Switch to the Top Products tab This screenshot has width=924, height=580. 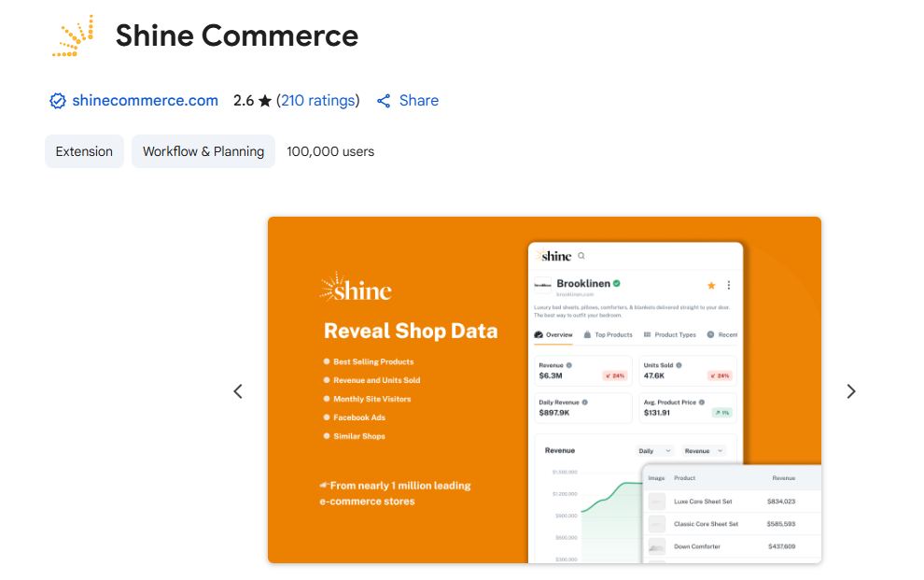coord(608,334)
